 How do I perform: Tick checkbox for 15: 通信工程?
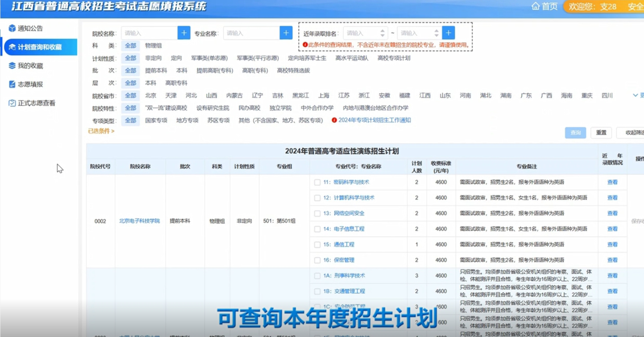317,245
